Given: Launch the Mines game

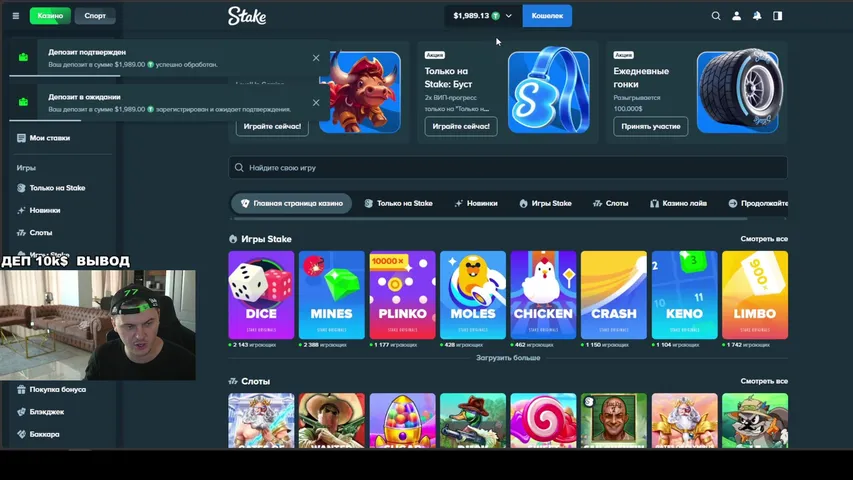Looking at the screenshot, I should 331,295.
